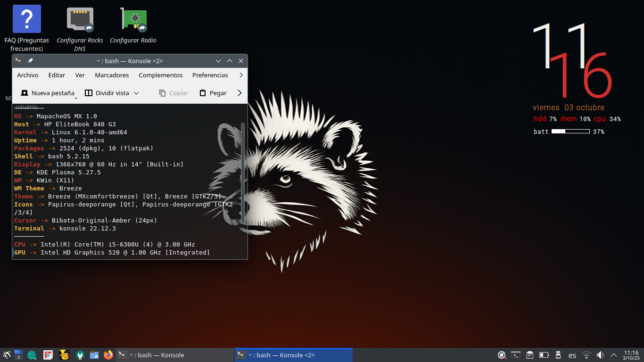Open the Archivo menu
This screenshot has height=362, width=644.
pyautogui.click(x=28, y=75)
